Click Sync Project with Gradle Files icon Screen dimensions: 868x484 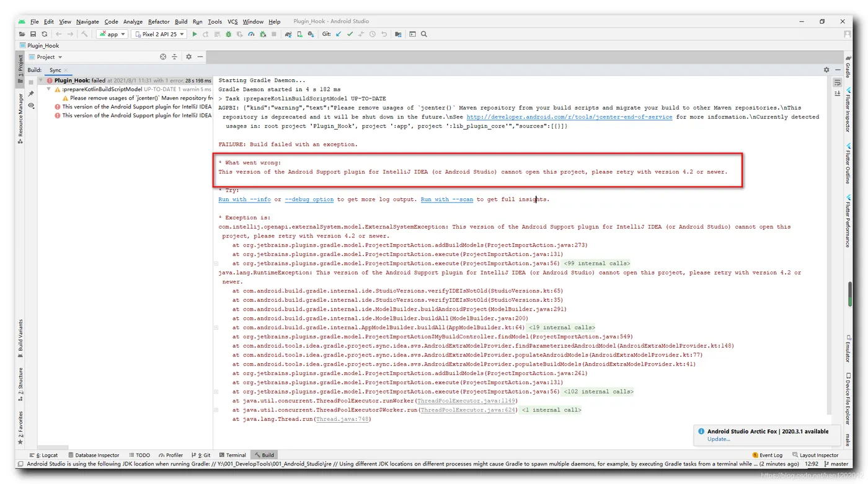point(288,34)
